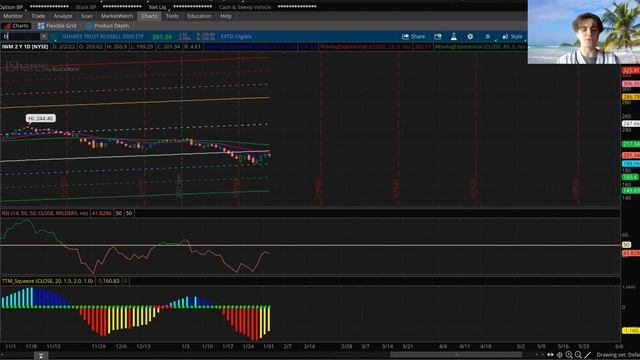Open the Flexible Grid sub-tab

57,26
